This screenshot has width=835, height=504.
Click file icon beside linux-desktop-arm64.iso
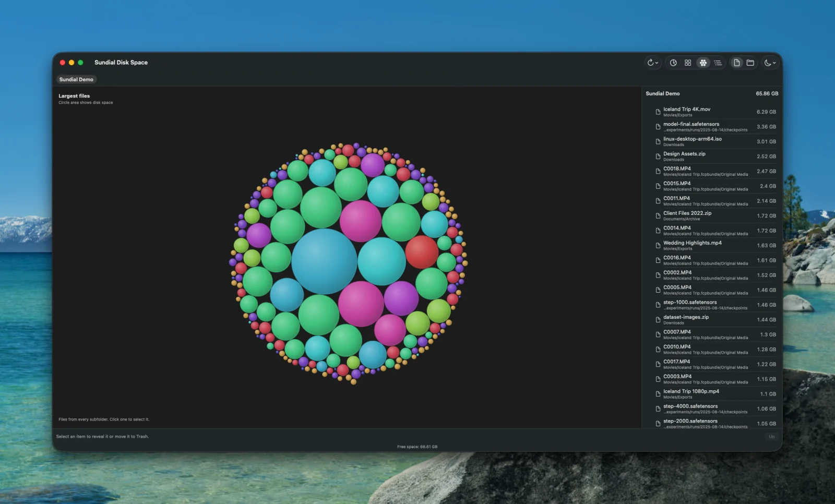point(658,141)
